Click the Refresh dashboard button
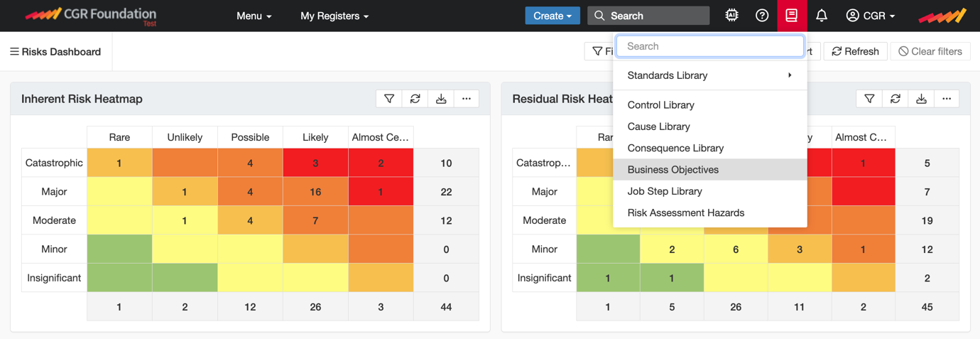 click(856, 51)
